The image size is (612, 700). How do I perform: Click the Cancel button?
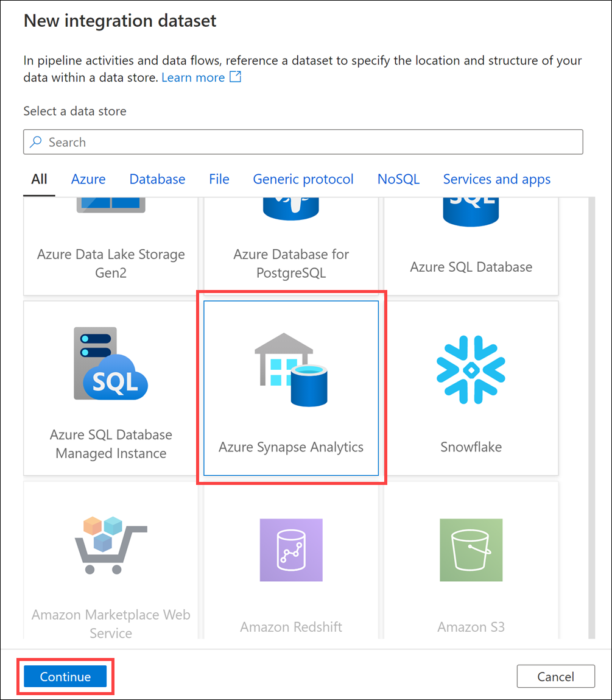click(556, 676)
